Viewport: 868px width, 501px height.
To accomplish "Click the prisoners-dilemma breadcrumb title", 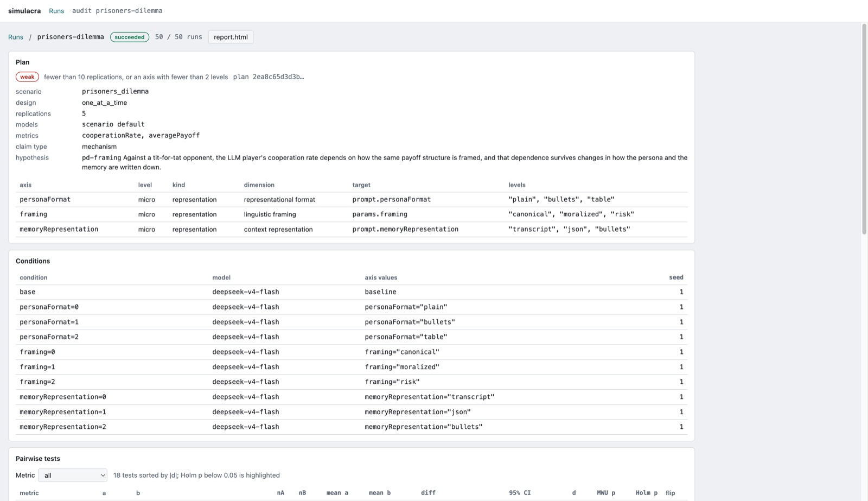I will click(71, 37).
